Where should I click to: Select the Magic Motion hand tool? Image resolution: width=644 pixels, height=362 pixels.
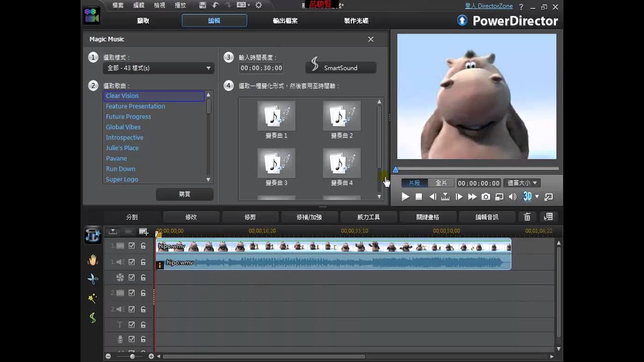point(93,260)
